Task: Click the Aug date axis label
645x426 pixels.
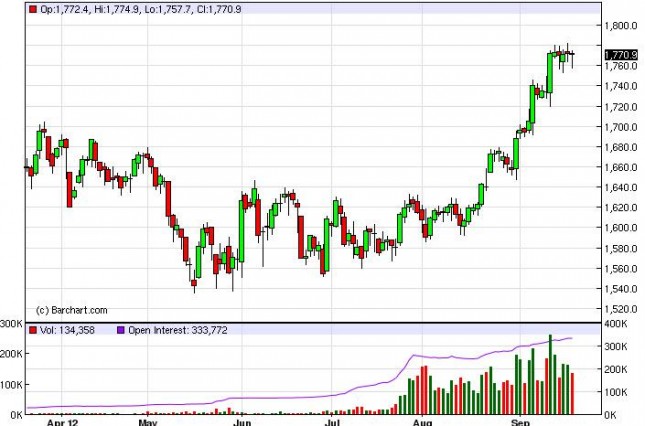Action: (x=422, y=422)
